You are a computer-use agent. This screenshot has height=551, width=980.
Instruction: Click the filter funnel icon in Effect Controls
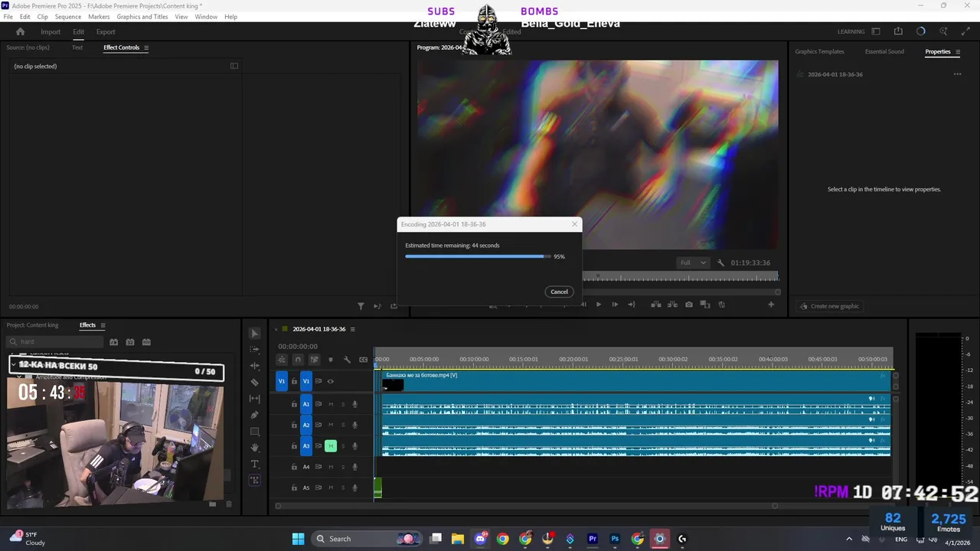(361, 306)
